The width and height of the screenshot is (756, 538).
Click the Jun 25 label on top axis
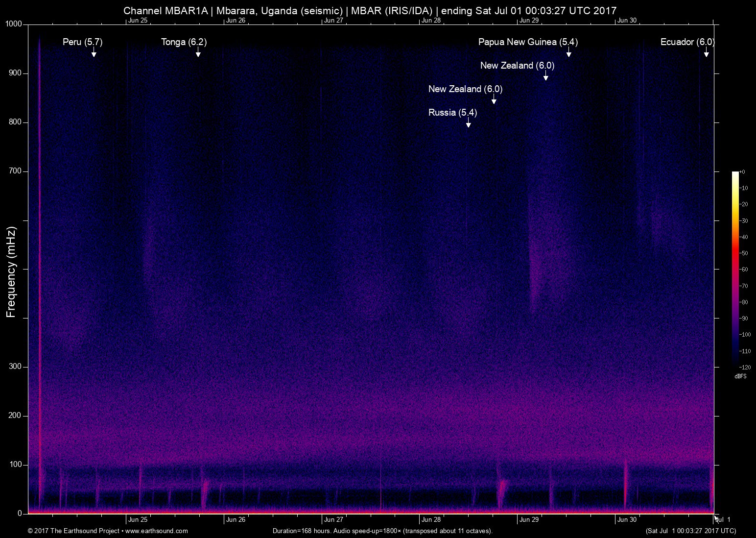coord(138,21)
